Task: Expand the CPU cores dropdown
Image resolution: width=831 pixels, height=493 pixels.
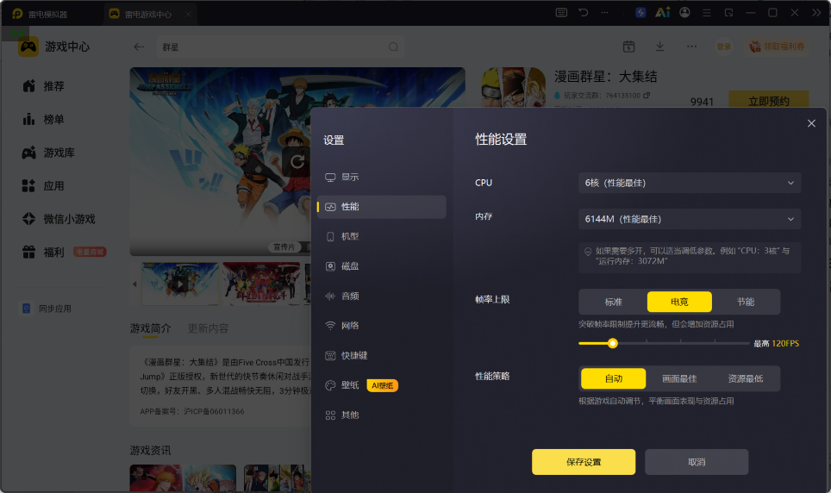Action: pos(689,183)
